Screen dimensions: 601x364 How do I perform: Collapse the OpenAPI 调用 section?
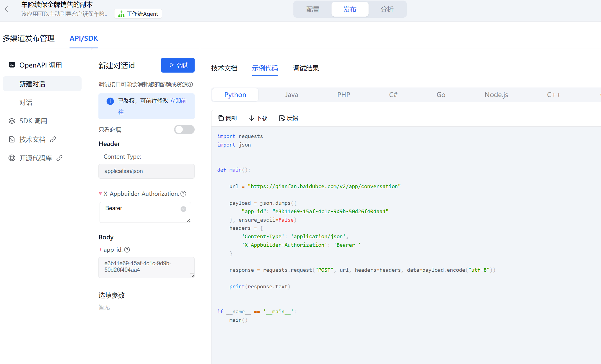(40, 65)
